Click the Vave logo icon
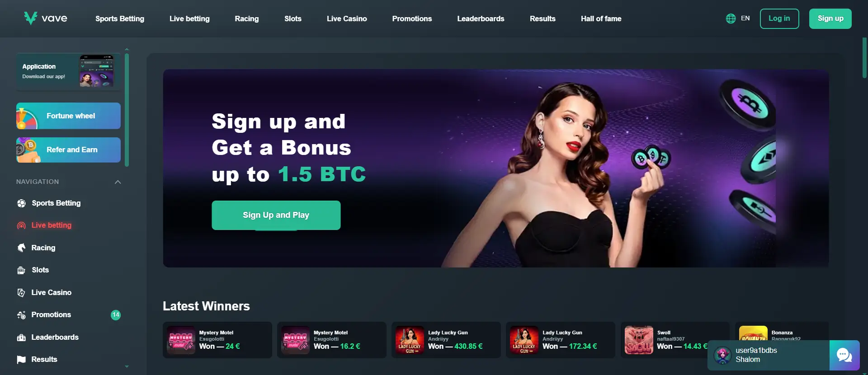Screen dimensions: 868x375 pos(30,18)
